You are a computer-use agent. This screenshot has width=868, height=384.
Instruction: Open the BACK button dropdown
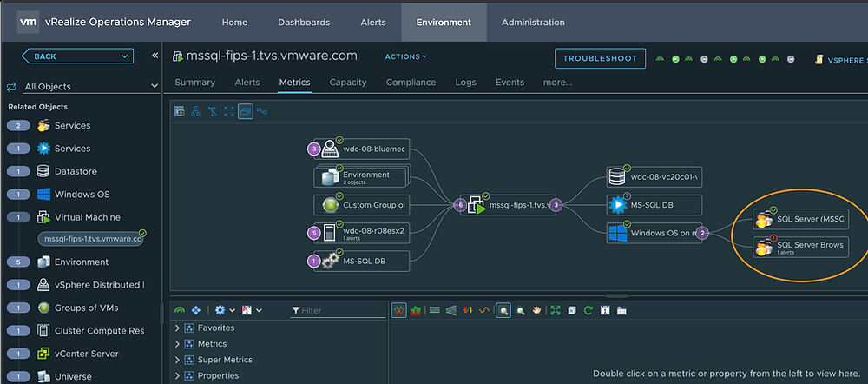[x=124, y=56]
